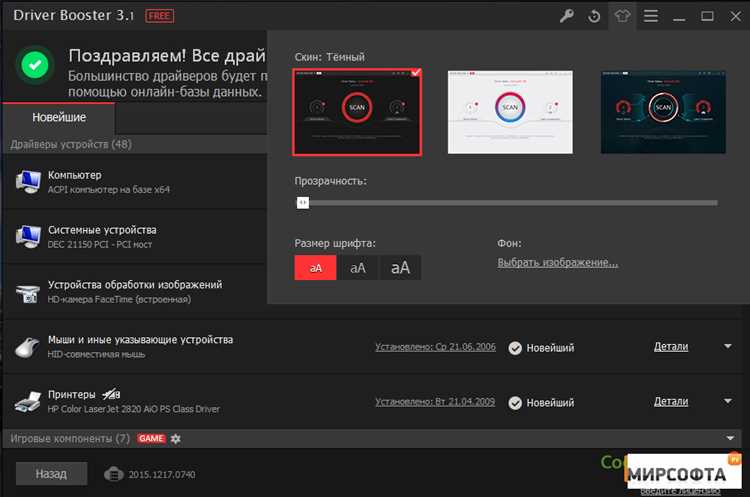
Task: Open Детали for the mouse driver
Action: pos(671,347)
